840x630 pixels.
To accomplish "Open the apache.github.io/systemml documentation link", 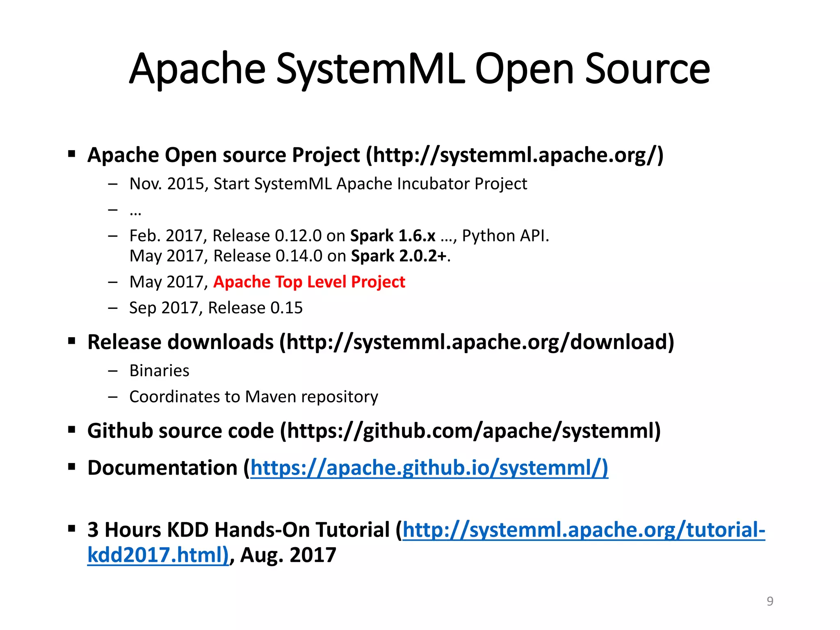I will (x=429, y=468).
